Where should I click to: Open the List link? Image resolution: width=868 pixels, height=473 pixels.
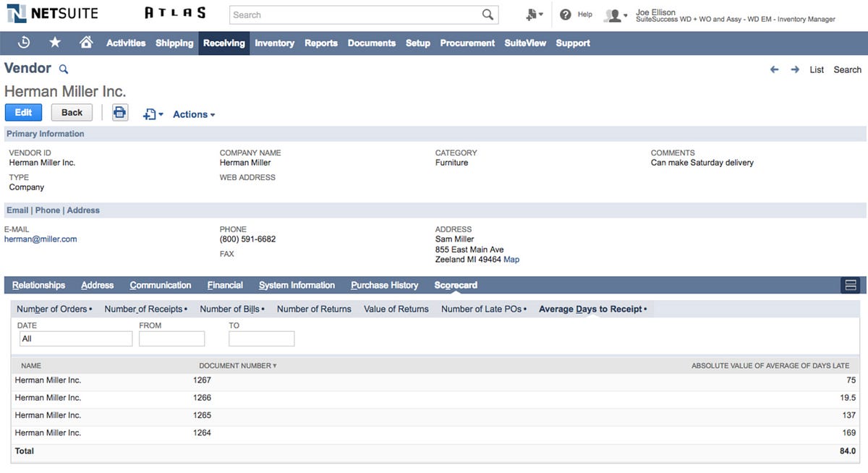click(817, 69)
